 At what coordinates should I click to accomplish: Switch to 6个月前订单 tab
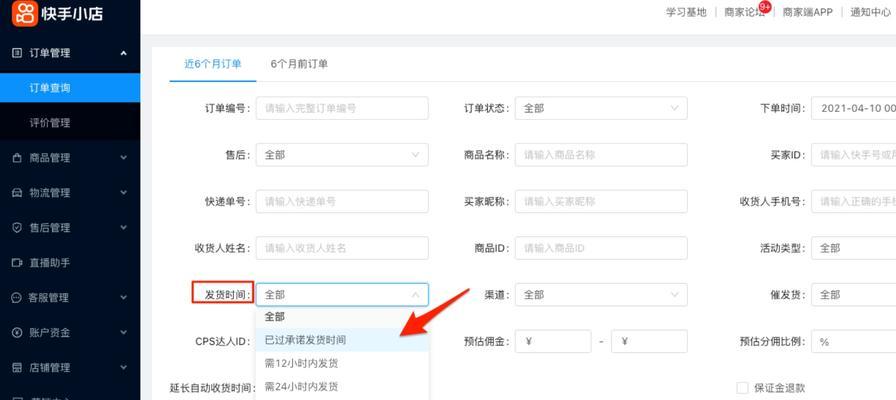coord(299,64)
